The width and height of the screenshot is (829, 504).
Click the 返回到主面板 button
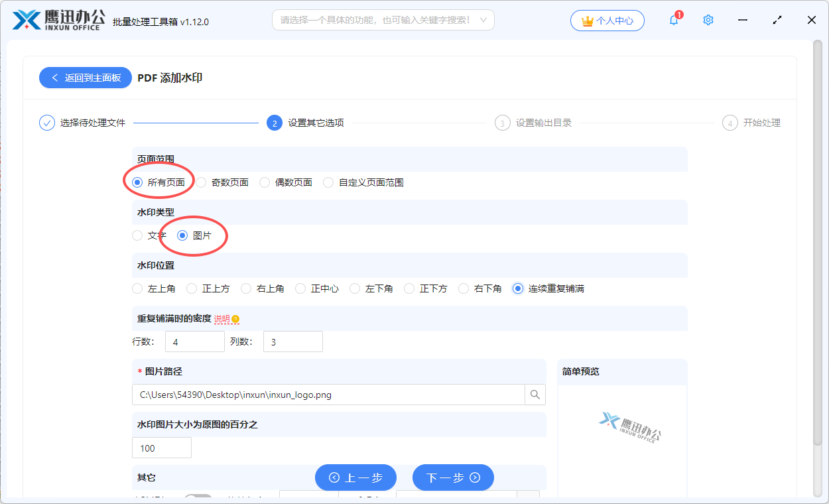click(x=85, y=78)
